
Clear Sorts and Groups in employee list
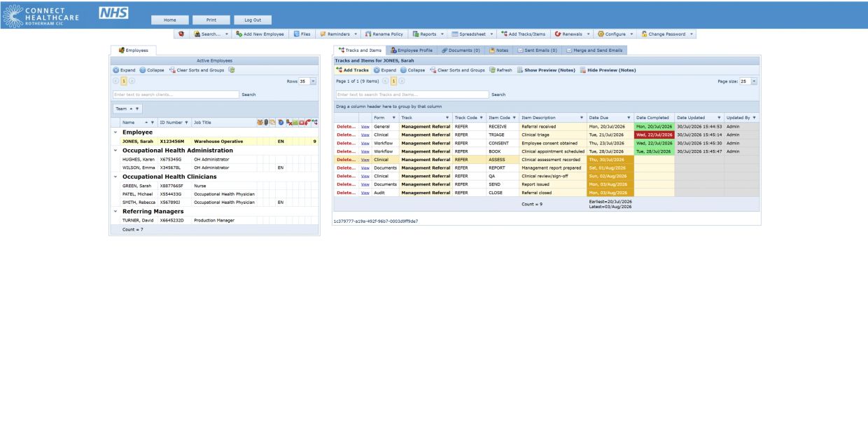click(196, 70)
